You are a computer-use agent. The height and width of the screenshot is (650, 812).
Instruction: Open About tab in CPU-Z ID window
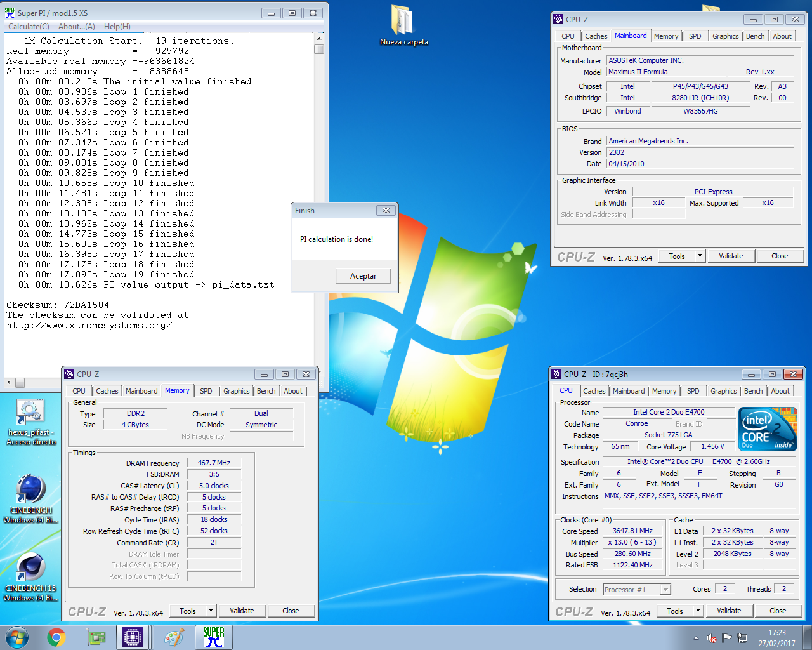coord(780,391)
